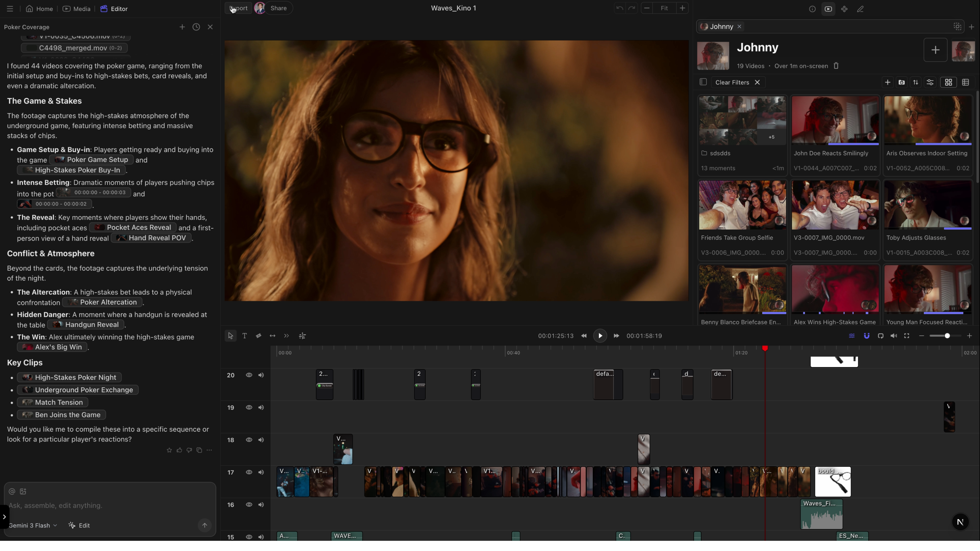Mute audio on track 17

click(x=261, y=472)
